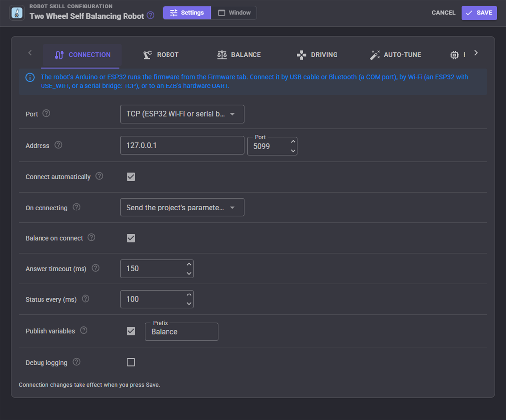Increase the TCP port number 5099

tap(293, 142)
